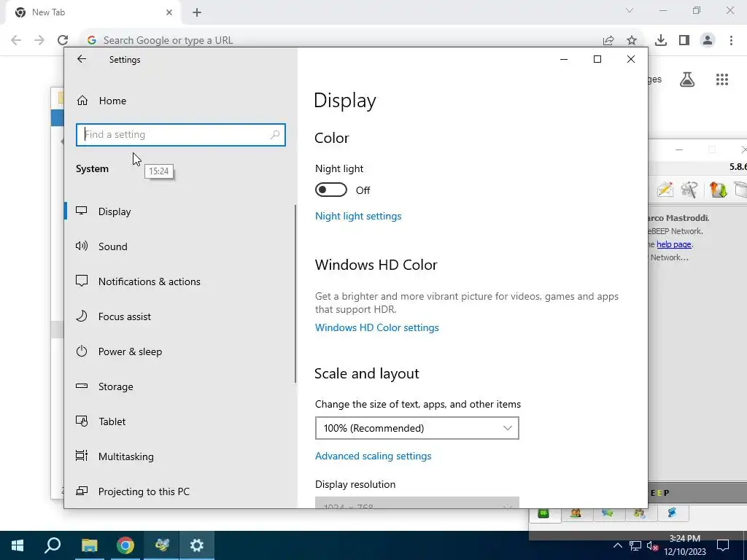Viewport: 747px width, 560px height.
Task: Switch to BeeBEEP bee icon on taskbar
Action: tap(161, 545)
